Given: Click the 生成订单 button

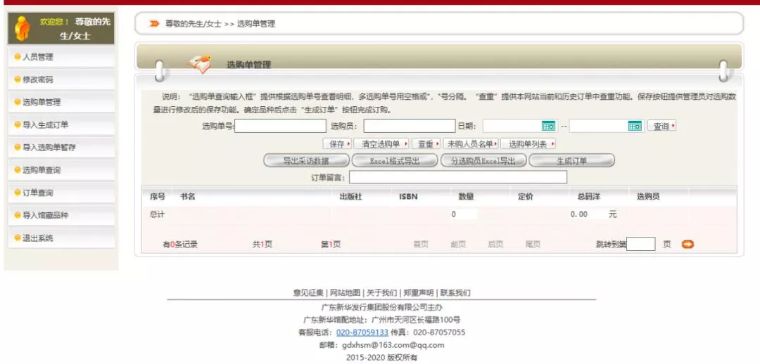Looking at the screenshot, I should 571,160.
